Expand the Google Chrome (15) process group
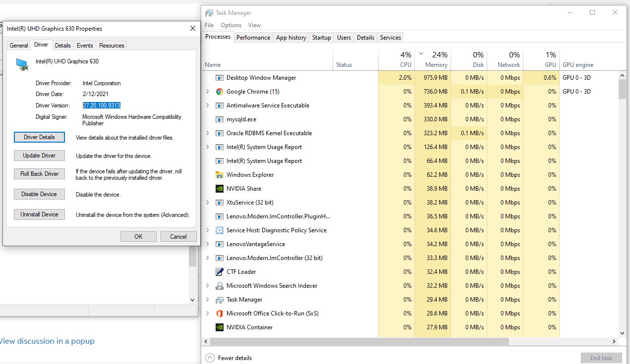The image size is (630, 364). 208,92
